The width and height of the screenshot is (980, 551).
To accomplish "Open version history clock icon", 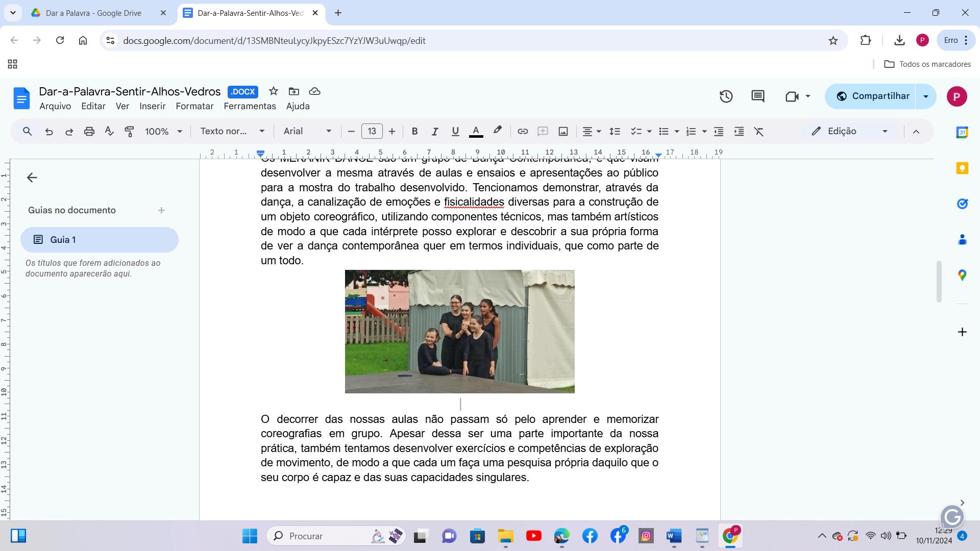I will [726, 96].
